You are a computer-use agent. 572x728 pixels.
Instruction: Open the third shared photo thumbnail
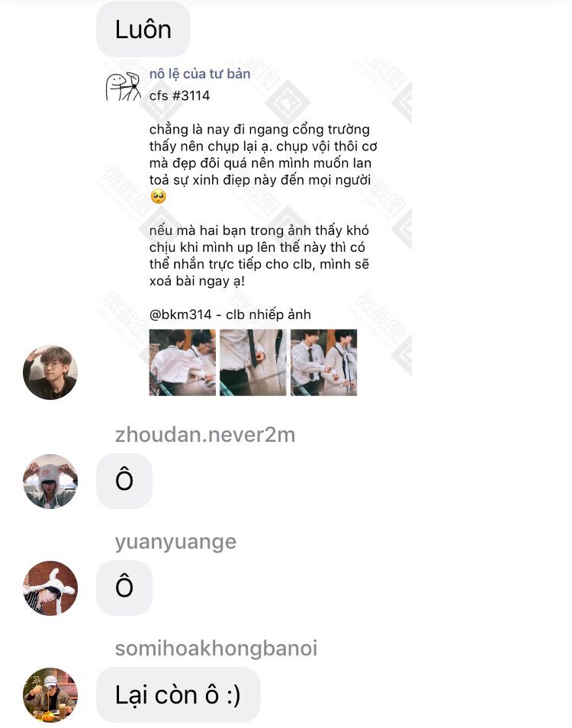point(324,362)
